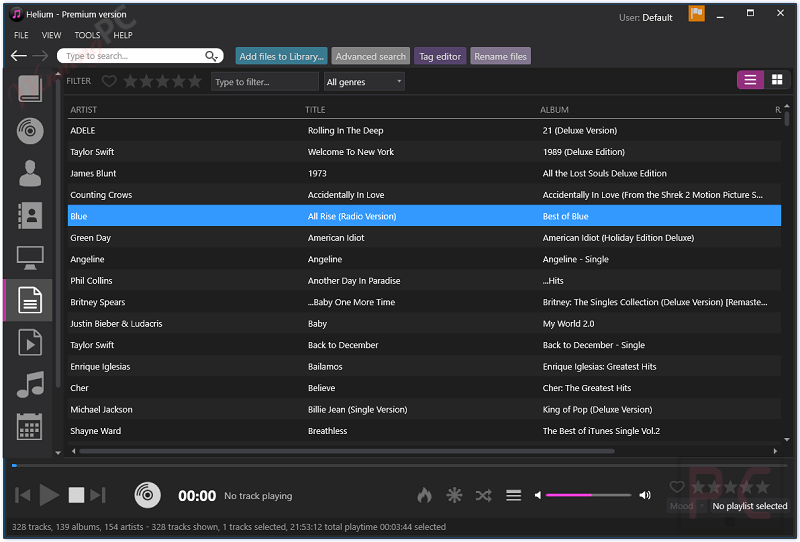Open the search options dropdown arrow
This screenshot has width=800, height=542.
218,58
